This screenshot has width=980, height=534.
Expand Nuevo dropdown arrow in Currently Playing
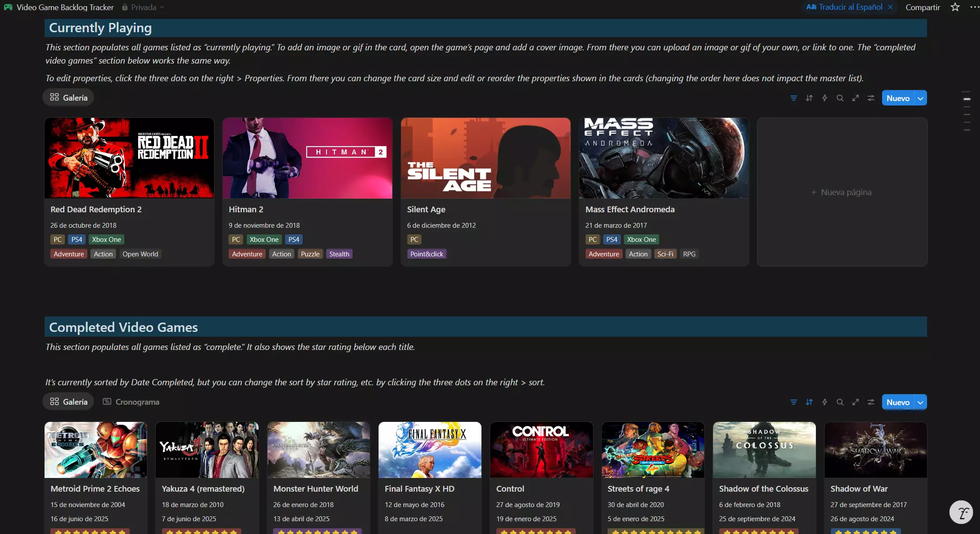(920, 98)
